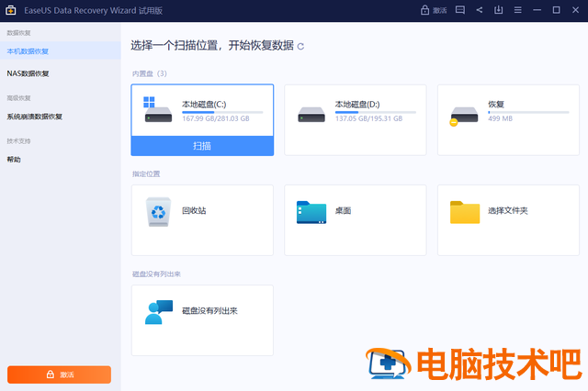Select the 本地磁盘(C:) drive icon
588x391 pixels.
[x=158, y=109]
